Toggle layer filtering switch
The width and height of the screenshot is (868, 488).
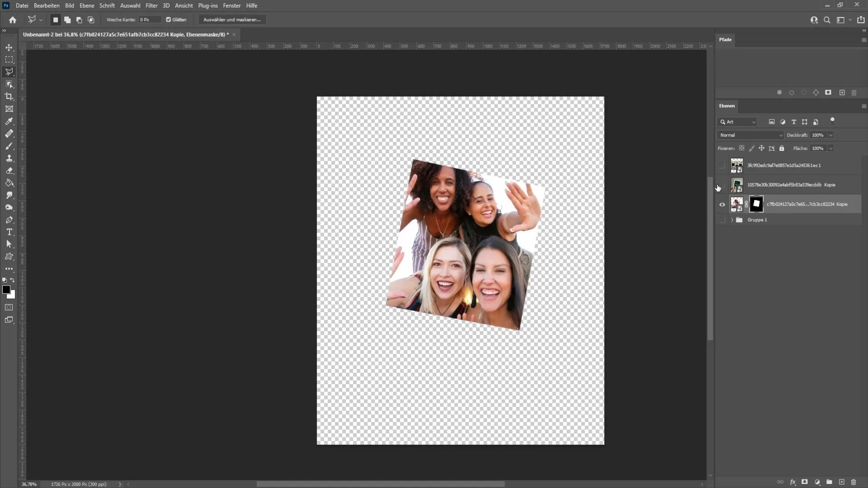pos(832,120)
